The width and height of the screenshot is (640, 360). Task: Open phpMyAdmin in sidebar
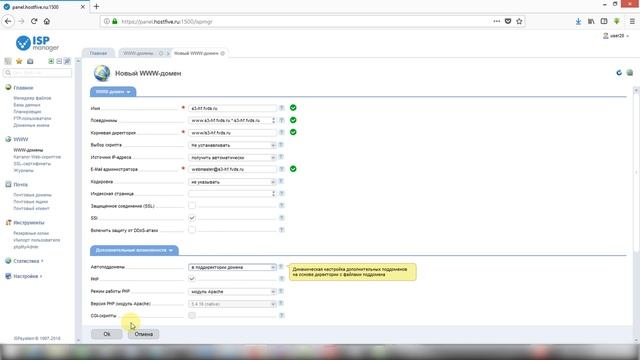(26, 247)
